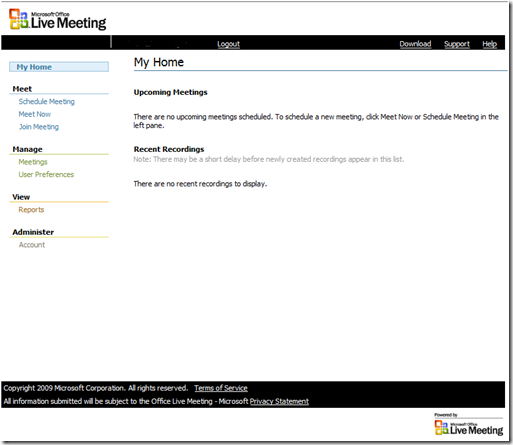Open the Support link in header
513x445 pixels.
pos(457,44)
